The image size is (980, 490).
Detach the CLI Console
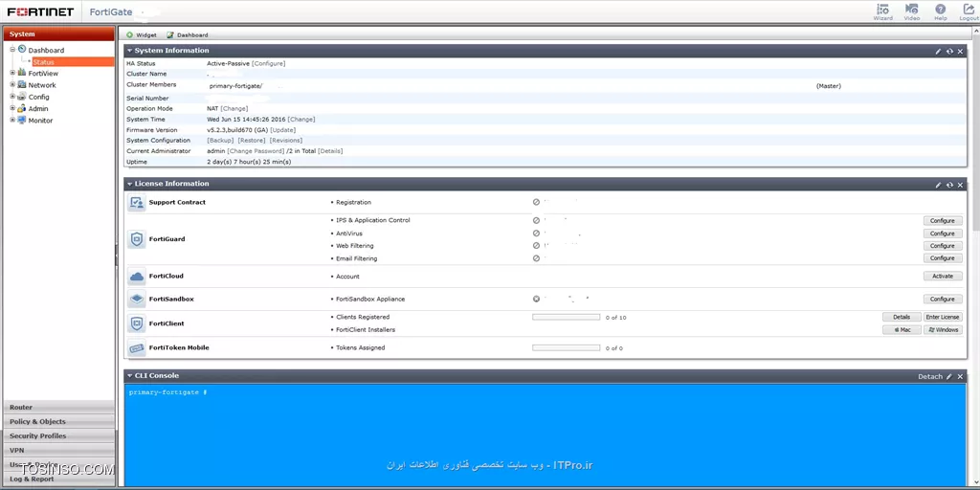click(929, 377)
